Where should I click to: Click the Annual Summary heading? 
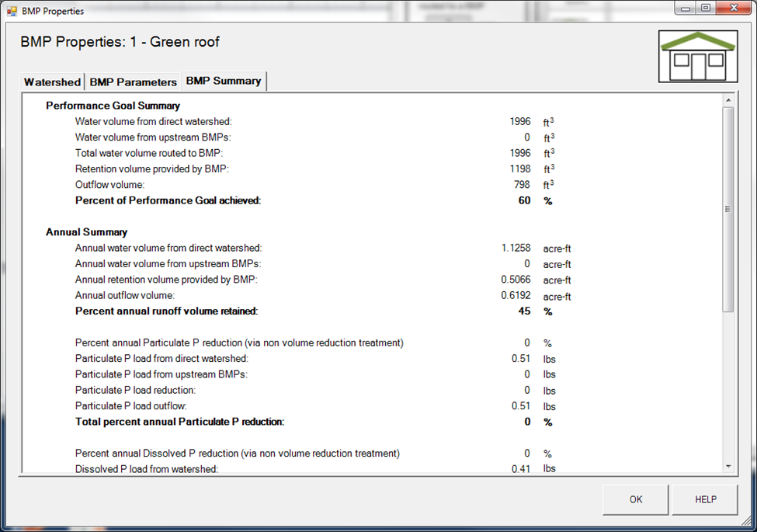(86, 232)
